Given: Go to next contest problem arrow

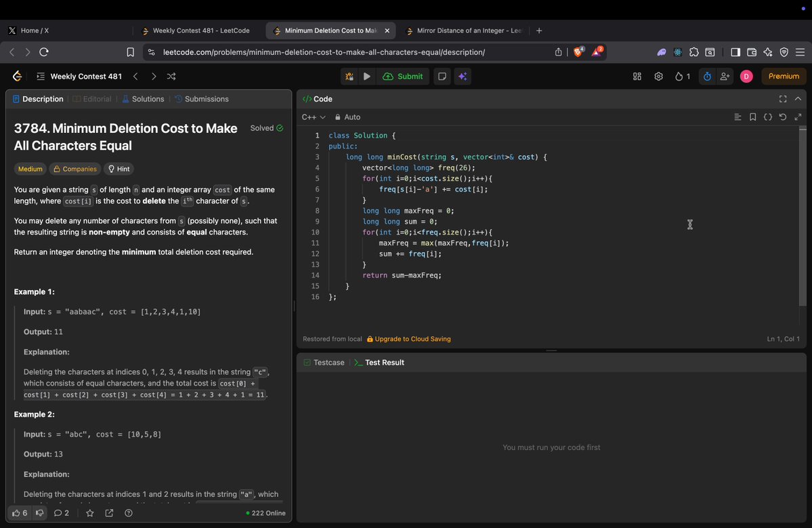Looking at the screenshot, I should tap(153, 76).
